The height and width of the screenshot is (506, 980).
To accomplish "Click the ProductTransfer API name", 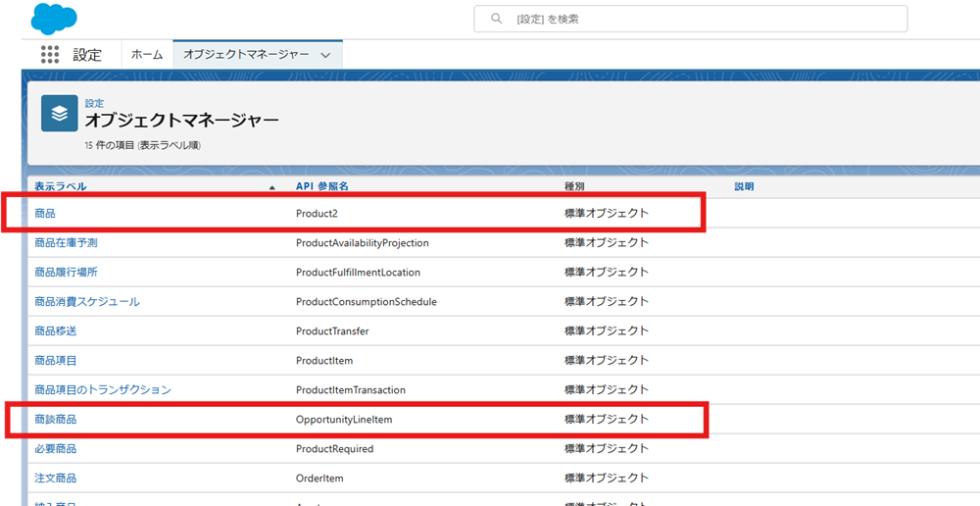I will pos(332,330).
